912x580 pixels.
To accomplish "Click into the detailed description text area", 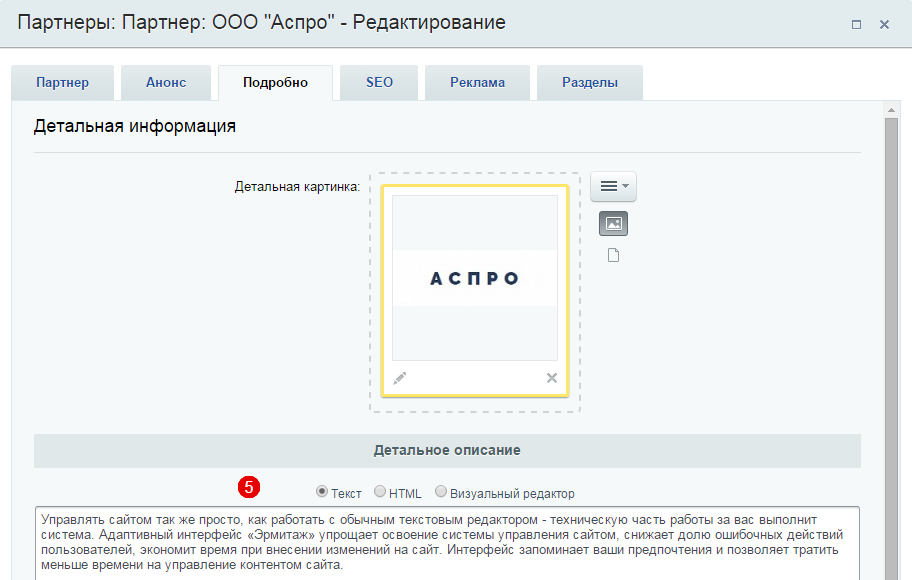I will (x=447, y=543).
